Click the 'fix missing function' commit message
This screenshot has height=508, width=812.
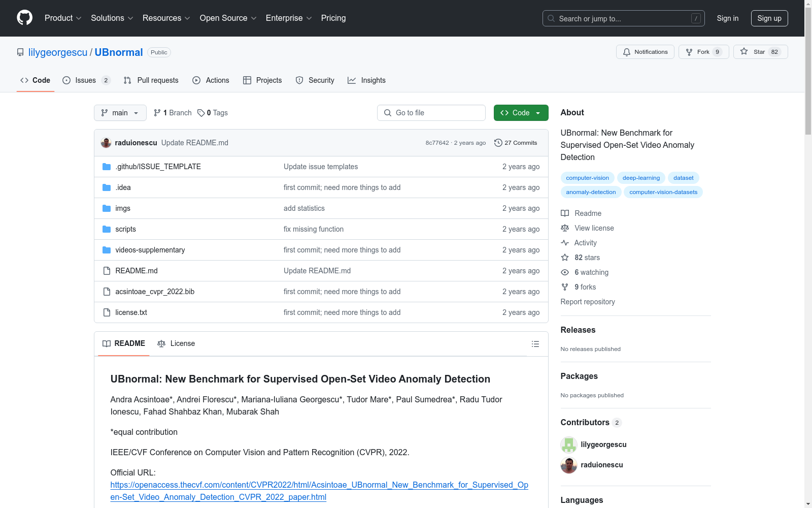pos(314,229)
